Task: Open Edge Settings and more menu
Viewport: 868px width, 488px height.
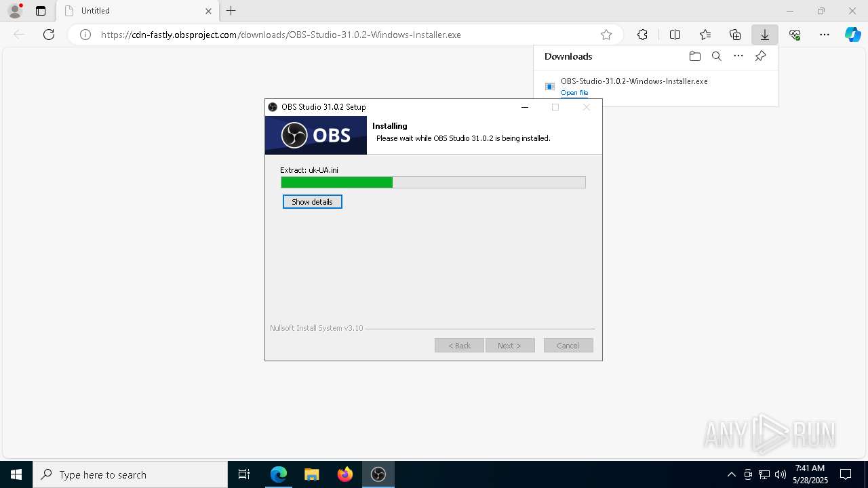Action: click(x=825, y=35)
